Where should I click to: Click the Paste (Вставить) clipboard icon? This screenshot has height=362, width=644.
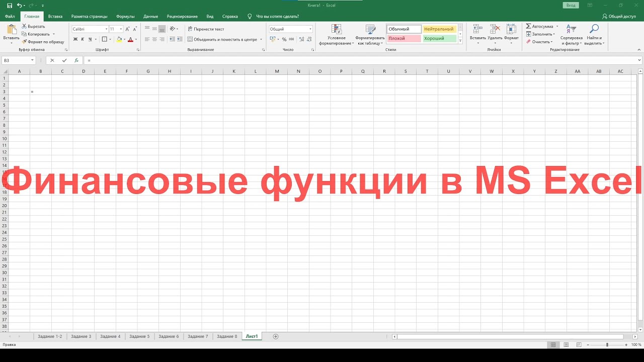(12, 29)
